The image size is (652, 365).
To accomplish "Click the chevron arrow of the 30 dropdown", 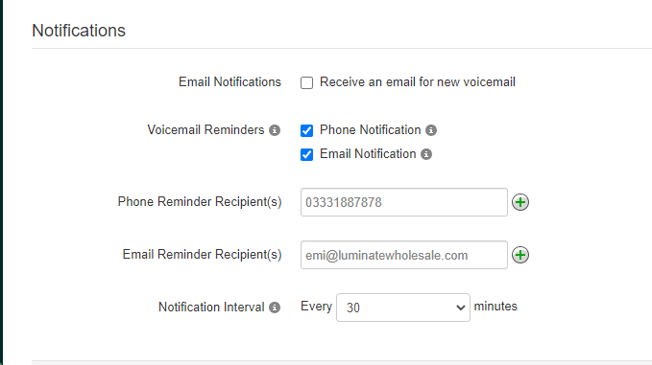I will pos(460,308).
